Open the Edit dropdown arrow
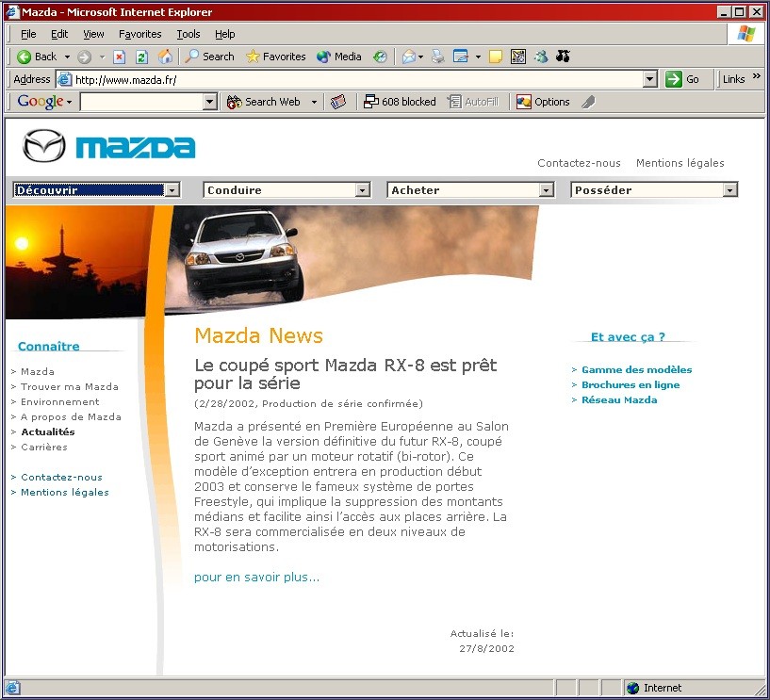The height and width of the screenshot is (700, 770). point(478,57)
